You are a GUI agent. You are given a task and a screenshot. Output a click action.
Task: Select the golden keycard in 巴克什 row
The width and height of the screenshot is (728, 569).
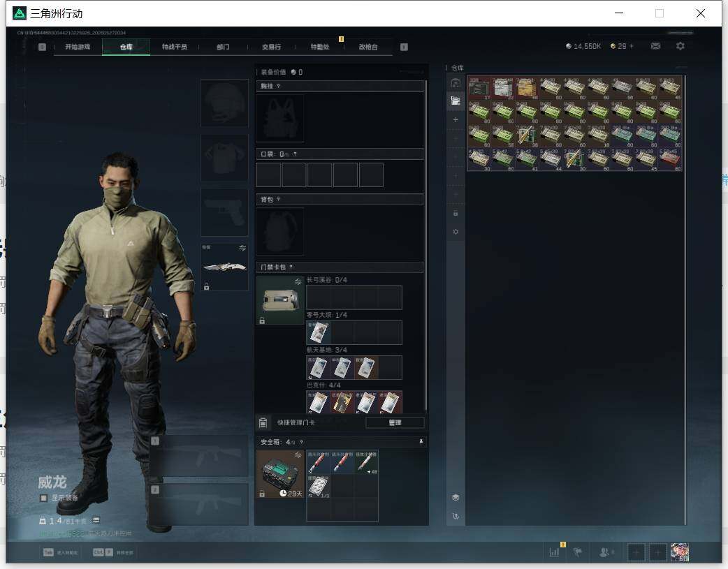point(342,402)
